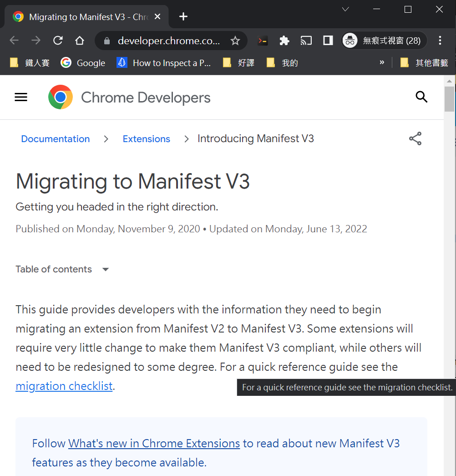Open the Extensions puzzle menu

(x=284, y=41)
